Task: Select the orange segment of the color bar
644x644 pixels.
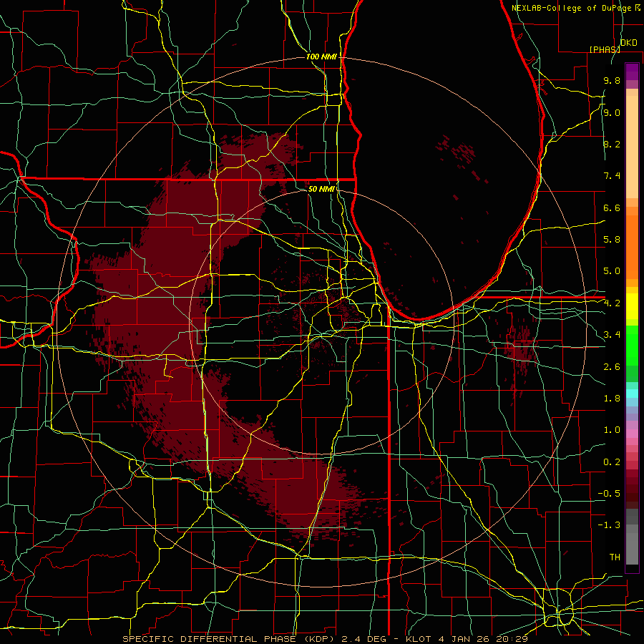Action: pyautogui.click(x=632, y=246)
